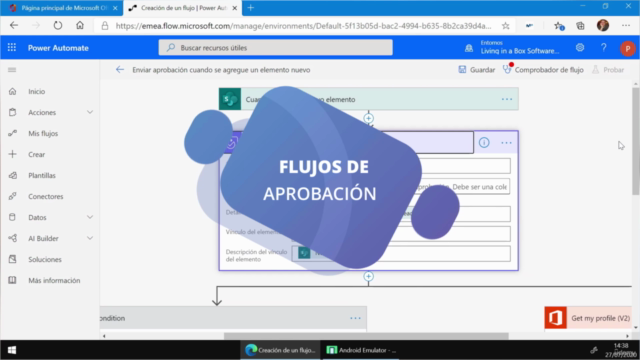Expand the AI Builder chevron
The height and width of the screenshot is (360, 640).
[x=90, y=238]
